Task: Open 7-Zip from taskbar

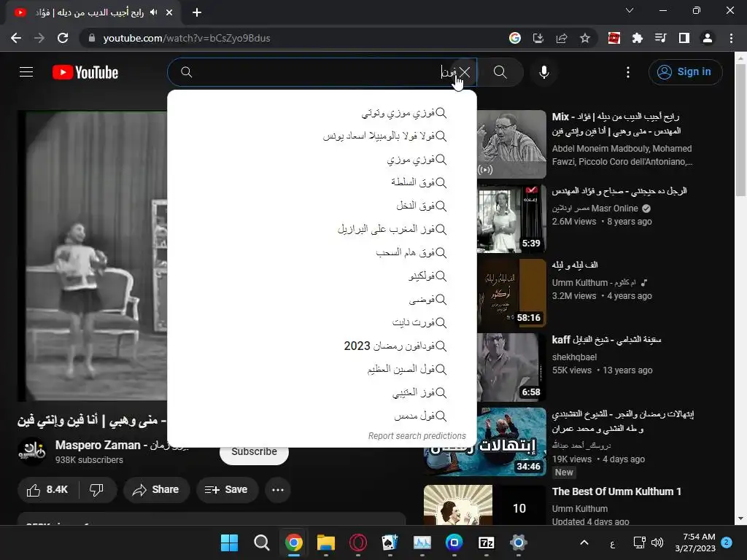Action: tap(486, 542)
